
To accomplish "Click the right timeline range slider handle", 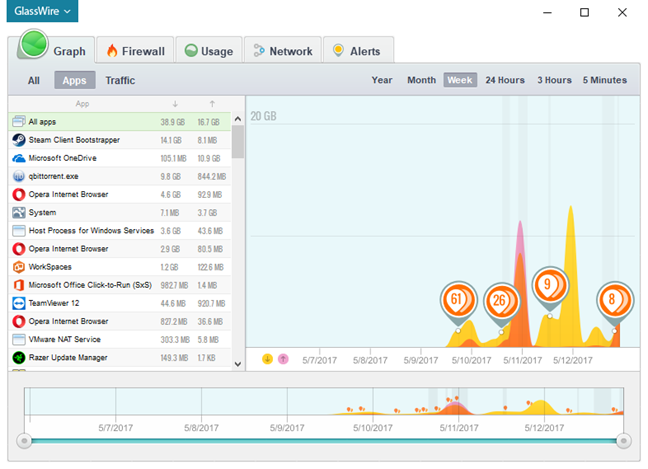I will (623, 441).
